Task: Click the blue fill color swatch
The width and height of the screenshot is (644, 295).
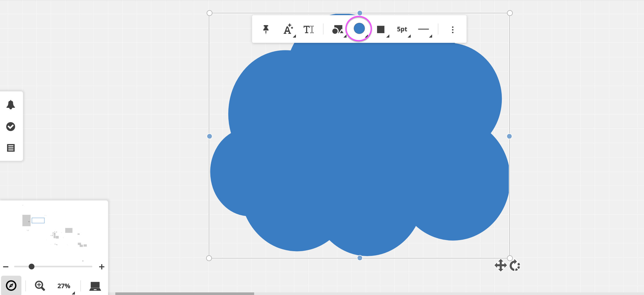Action: pyautogui.click(x=359, y=28)
